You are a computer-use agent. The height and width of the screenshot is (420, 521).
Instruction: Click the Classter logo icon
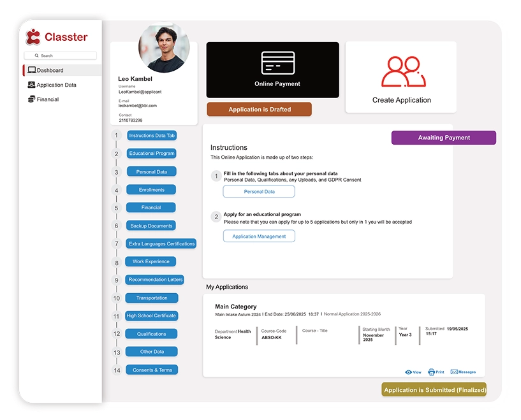click(x=33, y=37)
